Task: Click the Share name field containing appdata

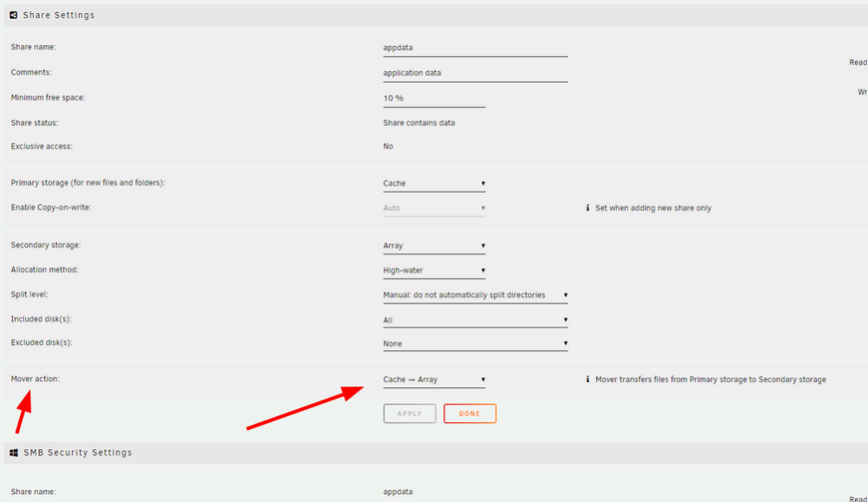Action: point(476,48)
